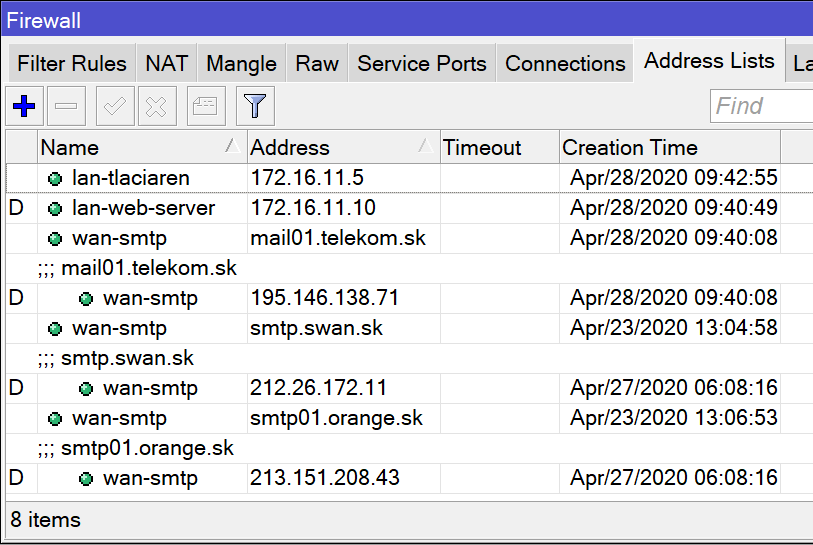Image resolution: width=813 pixels, height=545 pixels.
Task: Switch to the Mangle tab
Action: tap(241, 64)
